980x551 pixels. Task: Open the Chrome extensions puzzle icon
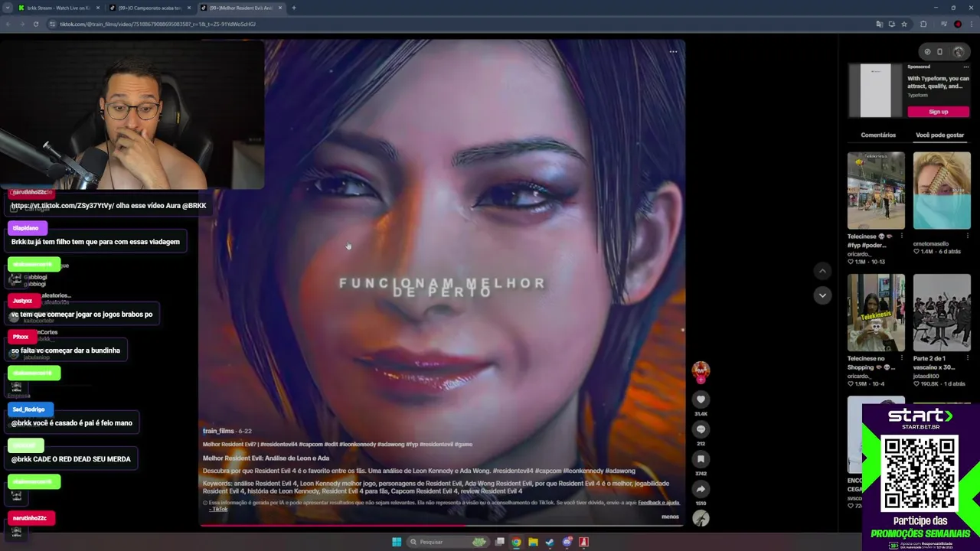pos(923,24)
